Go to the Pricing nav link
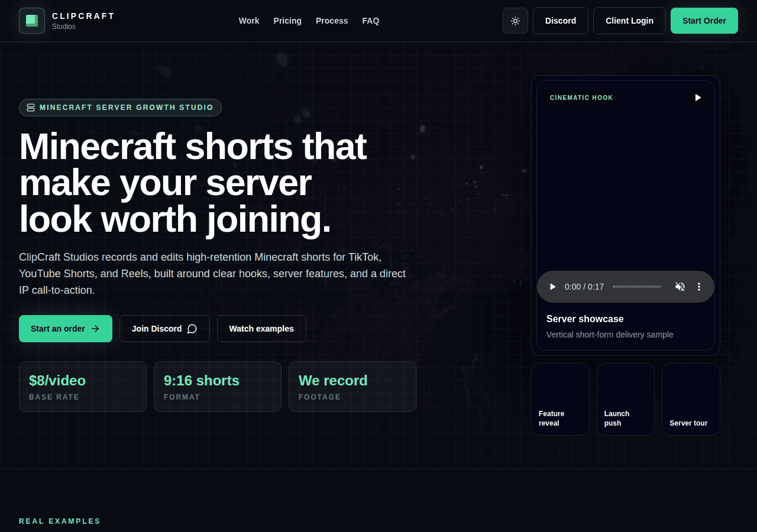The width and height of the screenshot is (757, 532). point(287,21)
